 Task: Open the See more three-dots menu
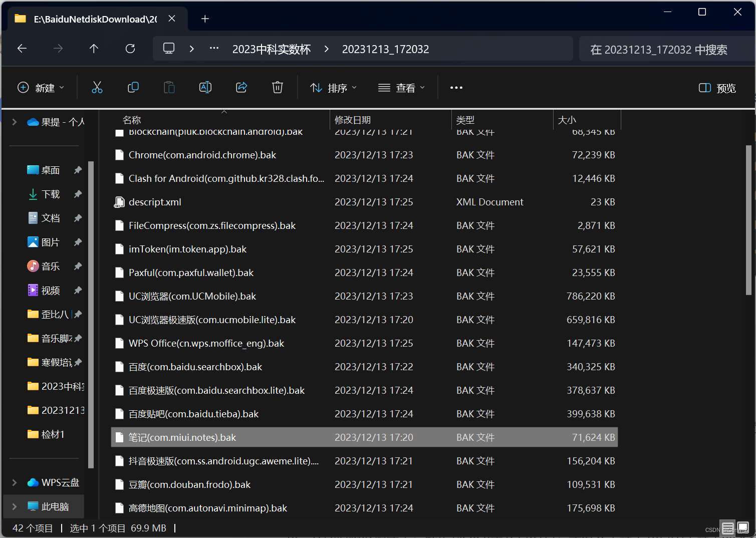pos(456,88)
